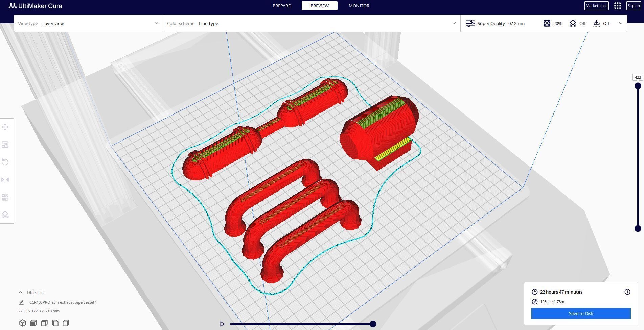Viewport: 644px width, 330px height.
Task: Select the Scale tool in left toolbar
Action: [5, 145]
